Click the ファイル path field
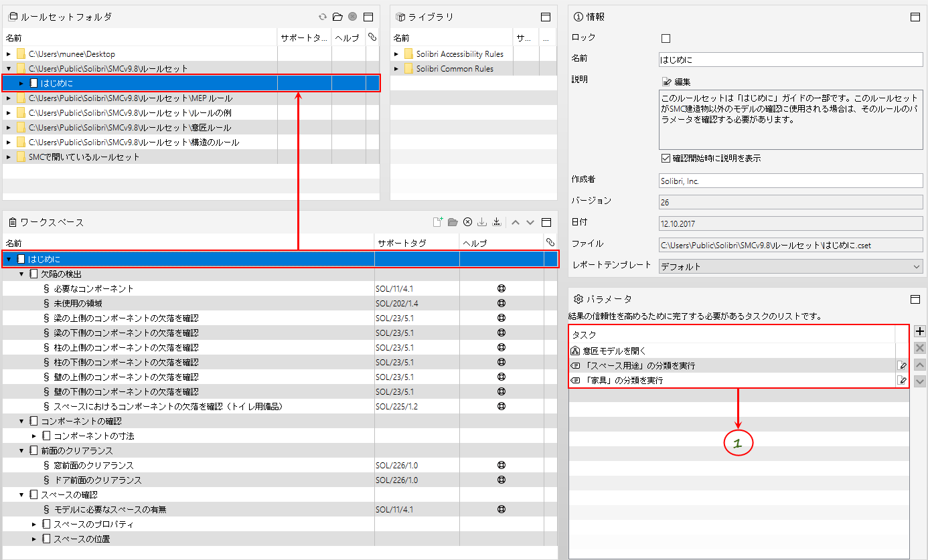The image size is (928, 560). tap(791, 245)
